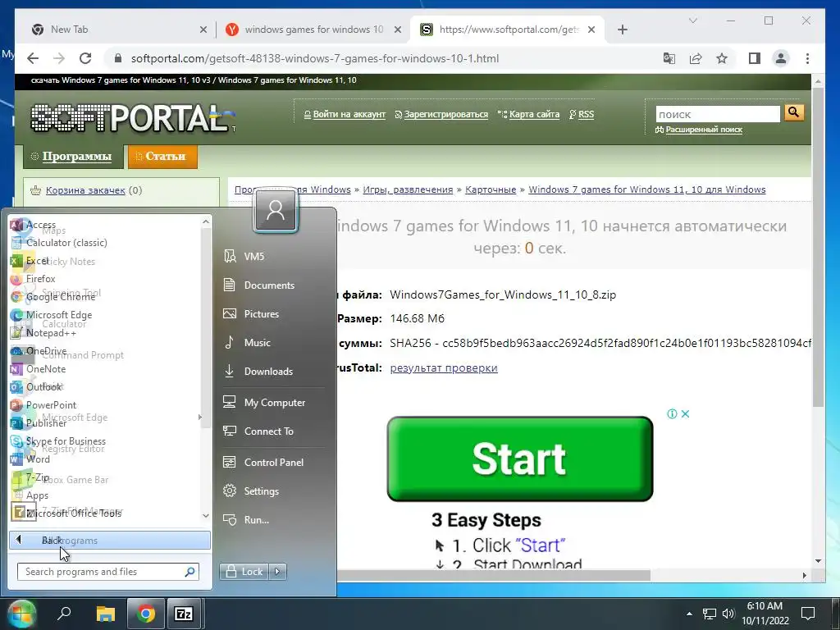Switch to Chrome via the taskbar
Viewport: 840px width, 630px height.
(145, 614)
